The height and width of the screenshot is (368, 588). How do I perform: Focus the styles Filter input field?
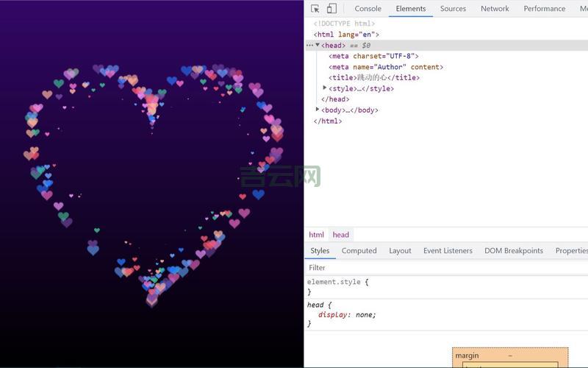(441, 268)
